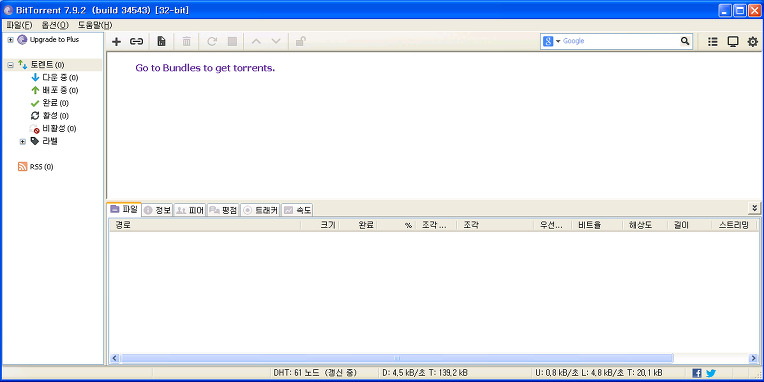Click the Twitter bird icon in status bar
Viewport: 764px width, 382px height.
(711, 373)
